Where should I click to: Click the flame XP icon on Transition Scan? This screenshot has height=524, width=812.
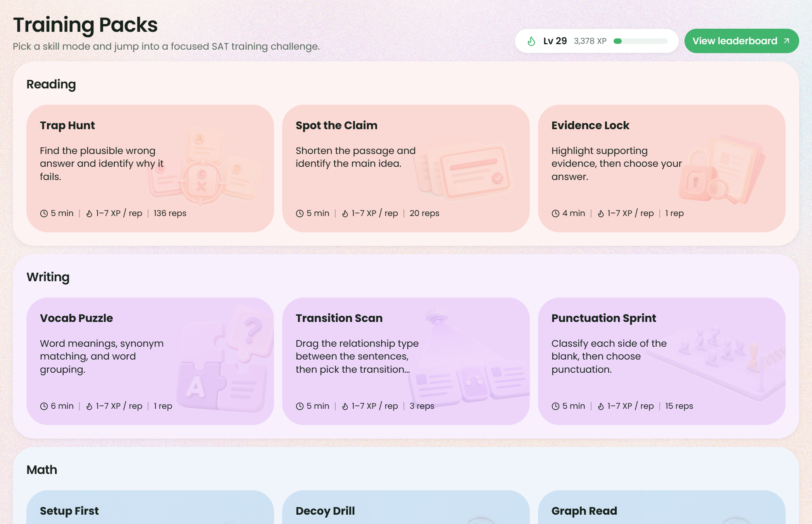(345, 406)
